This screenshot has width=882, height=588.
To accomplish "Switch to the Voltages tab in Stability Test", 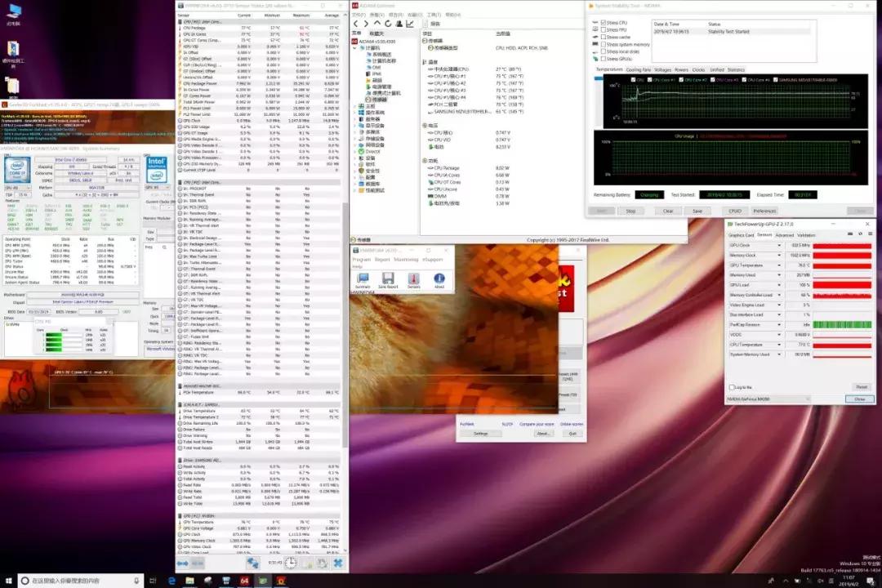I will [x=662, y=70].
